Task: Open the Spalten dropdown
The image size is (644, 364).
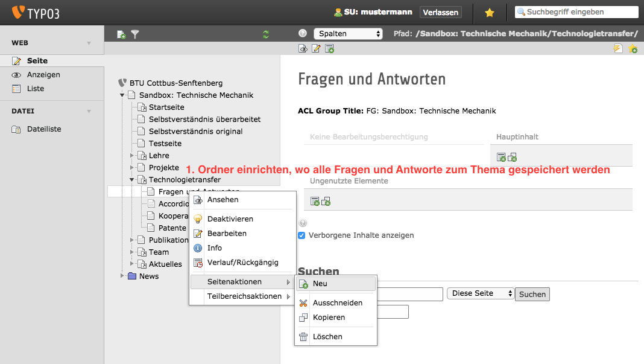Action: coord(348,34)
